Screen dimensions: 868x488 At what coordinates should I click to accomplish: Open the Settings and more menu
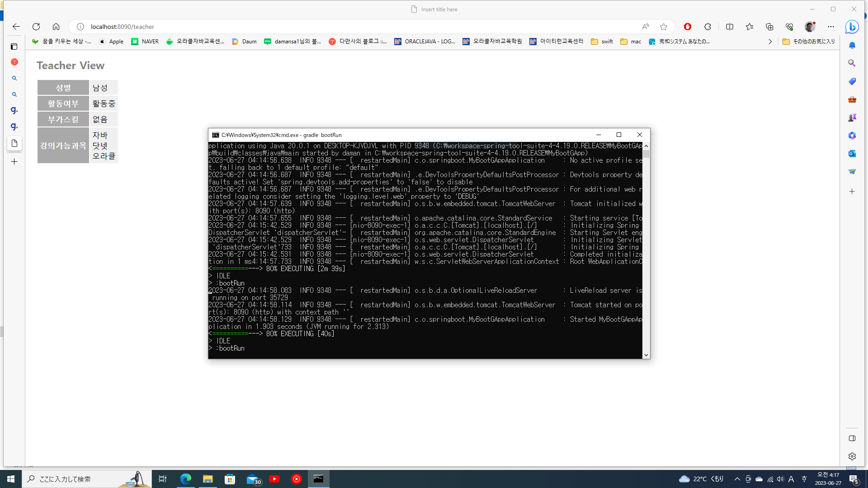click(830, 27)
